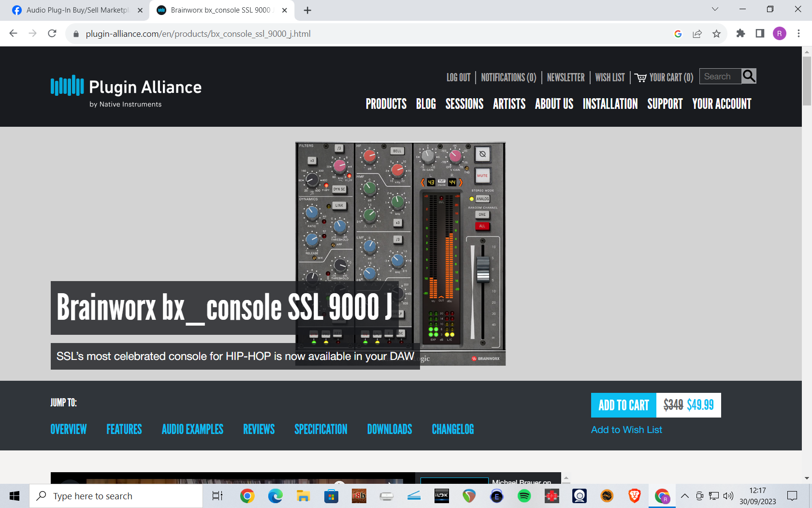Viewport: 812px width, 508px height.
Task: Open File Explorer from taskbar
Action: [x=303, y=496]
